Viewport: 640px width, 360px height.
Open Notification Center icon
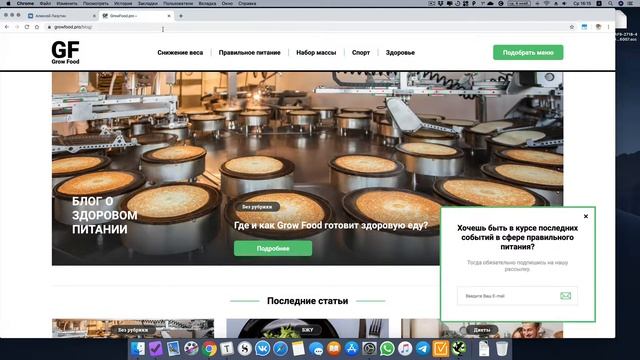pyautogui.click(x=631, y=3)
